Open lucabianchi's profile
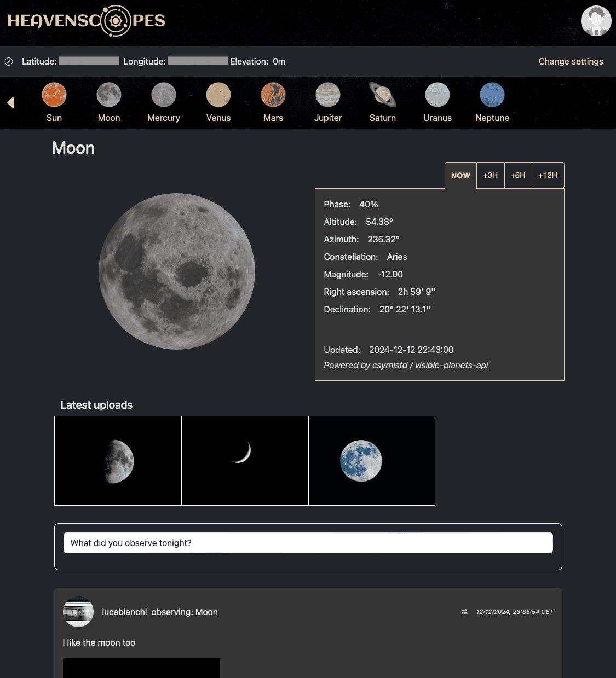Screen dimensions: 616x678 124,611
